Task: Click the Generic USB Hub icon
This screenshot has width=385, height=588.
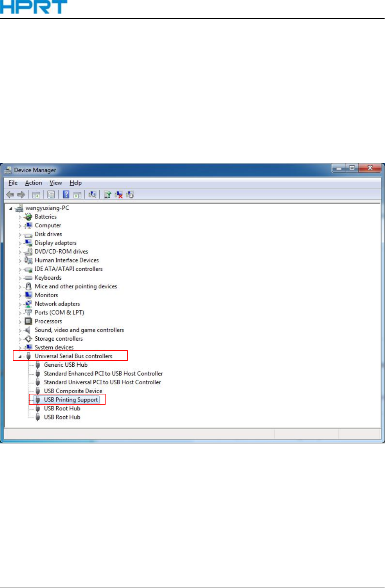Action: (x=38, y=365)
